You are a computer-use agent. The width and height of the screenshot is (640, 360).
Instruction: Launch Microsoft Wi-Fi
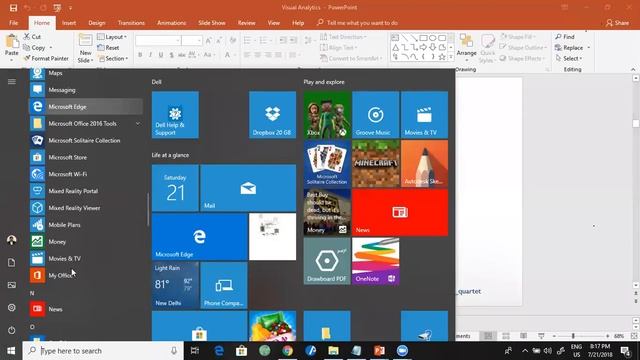[86, 174]
